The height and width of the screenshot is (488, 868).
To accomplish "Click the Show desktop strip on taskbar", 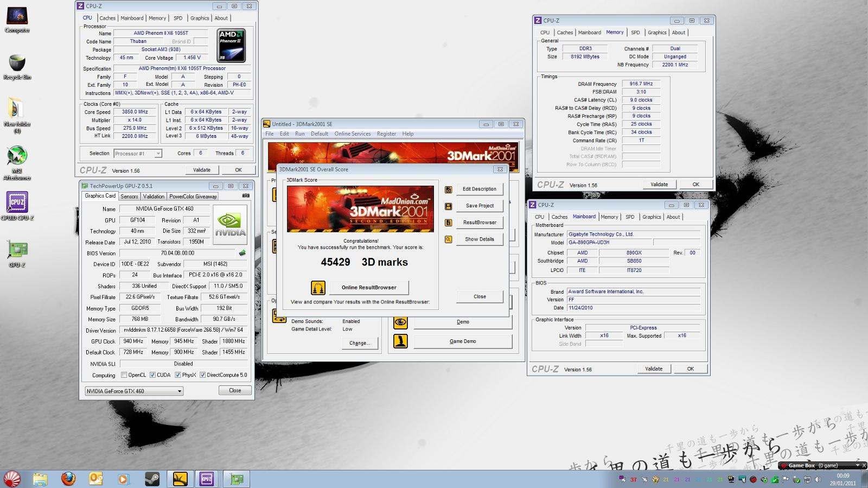I will (x=864, y=479).
